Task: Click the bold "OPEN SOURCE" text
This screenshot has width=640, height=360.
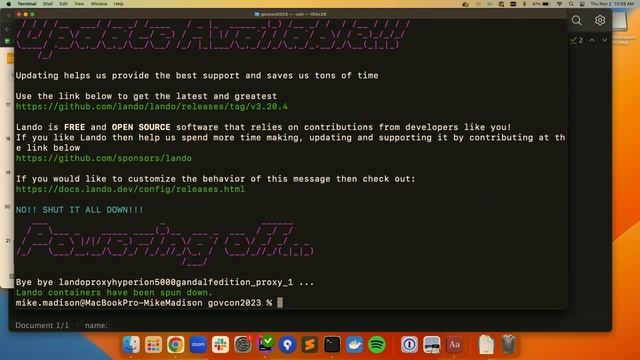Action: coord(141,127)
